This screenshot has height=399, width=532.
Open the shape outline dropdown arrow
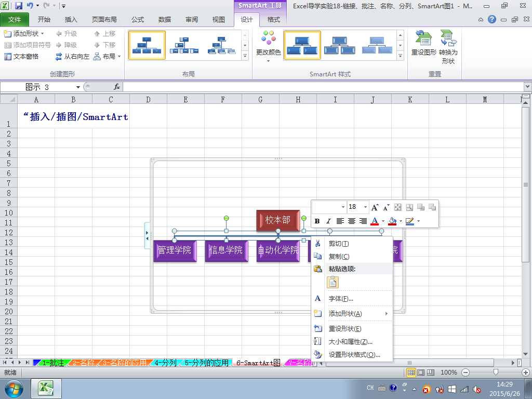pyautogui.click(x=418, y=221)
